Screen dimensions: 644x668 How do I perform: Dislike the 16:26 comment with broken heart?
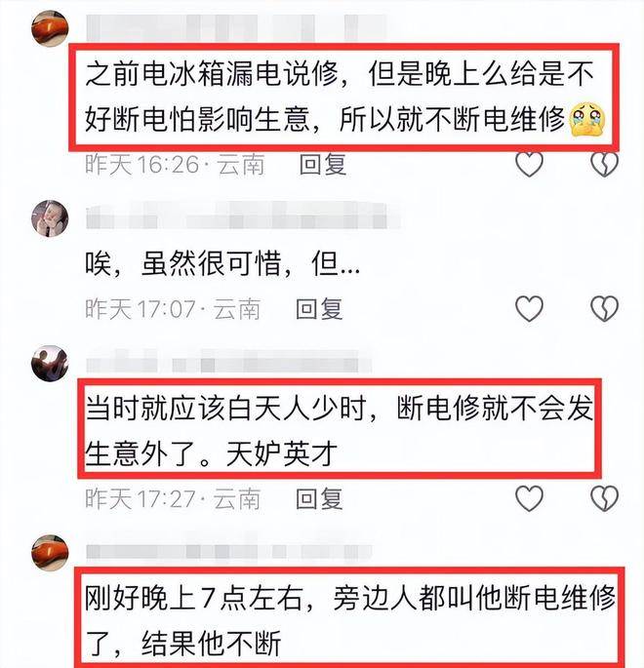click(604, 164)
